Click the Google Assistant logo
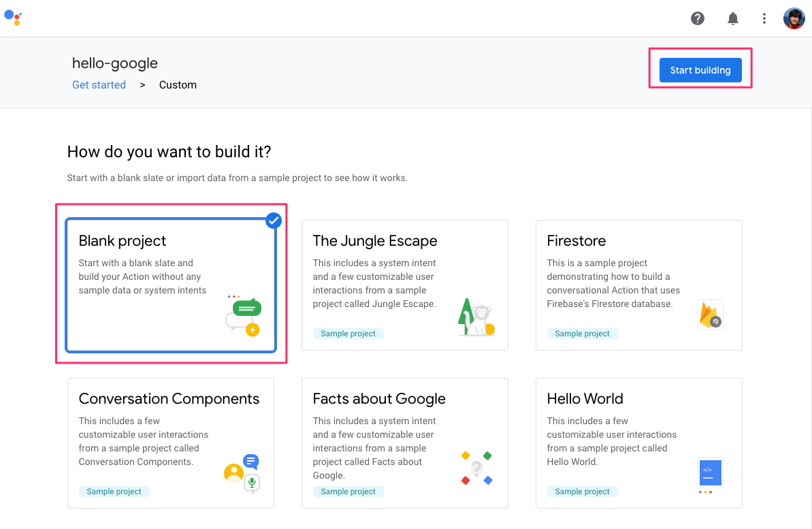The height and width of the screenshot is (529, 812). click(x=13, y=18)
